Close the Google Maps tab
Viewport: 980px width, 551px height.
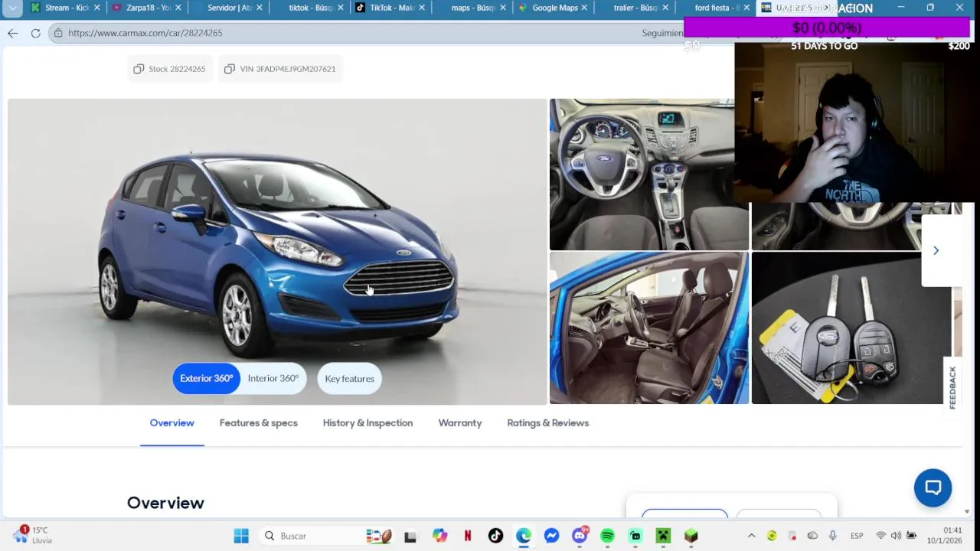584,8
